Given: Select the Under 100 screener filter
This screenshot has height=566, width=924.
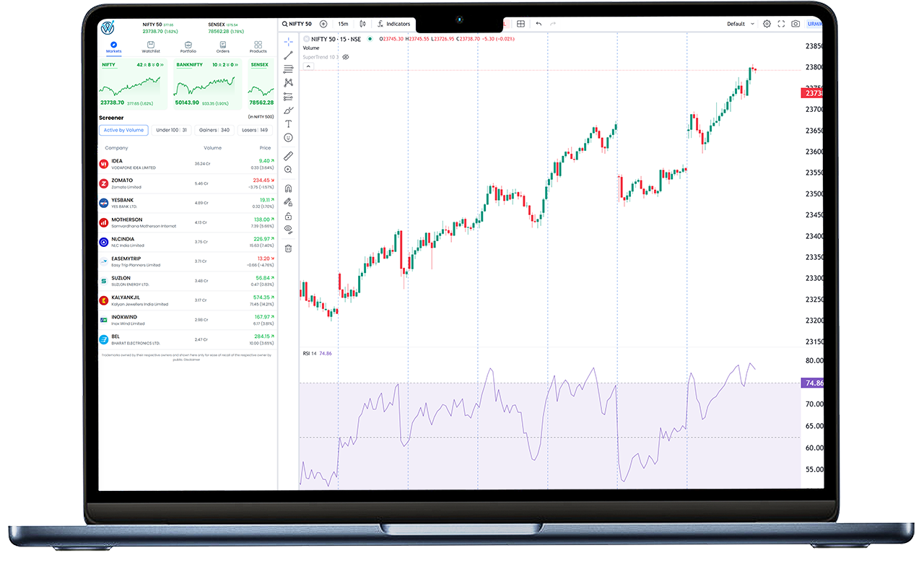Looking at the screenshot, I should pos(172,130).
